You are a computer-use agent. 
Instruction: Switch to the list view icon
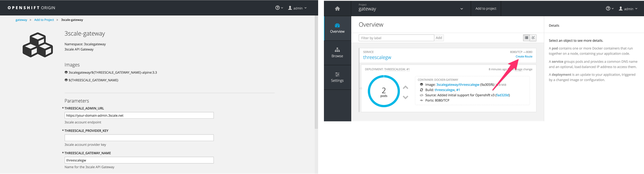pyautogui.click(x=526, y=38)
